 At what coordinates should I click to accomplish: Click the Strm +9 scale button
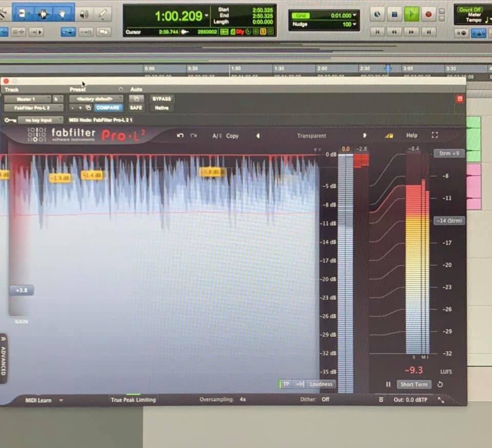(449, 153)
